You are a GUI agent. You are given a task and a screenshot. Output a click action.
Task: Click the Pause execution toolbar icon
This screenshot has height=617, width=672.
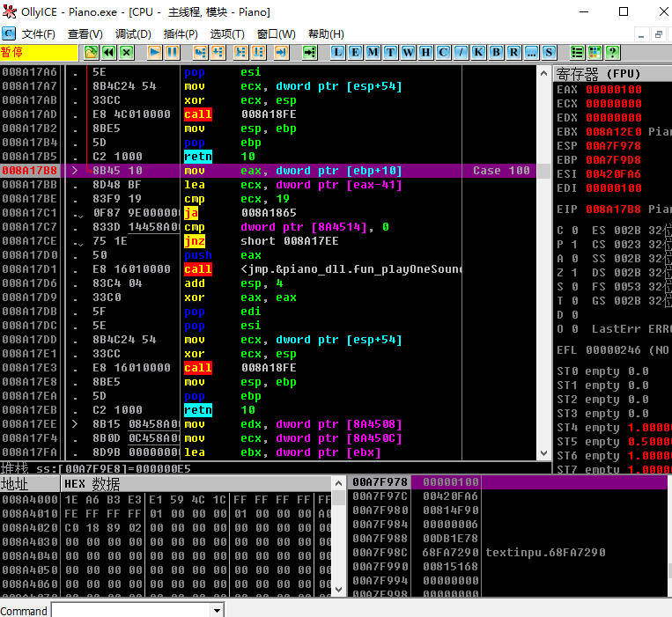pos(173,53)
